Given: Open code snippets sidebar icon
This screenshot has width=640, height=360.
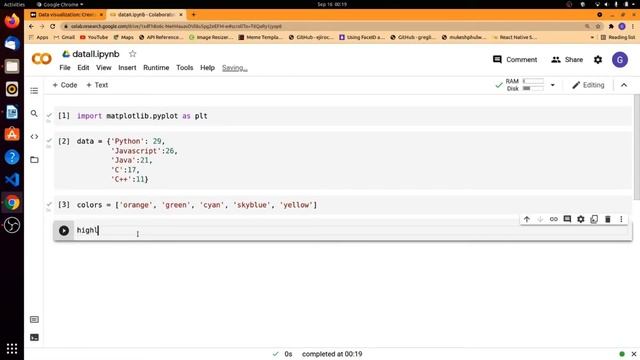Looking at the screenshot, I should click(x=34, y=137).
